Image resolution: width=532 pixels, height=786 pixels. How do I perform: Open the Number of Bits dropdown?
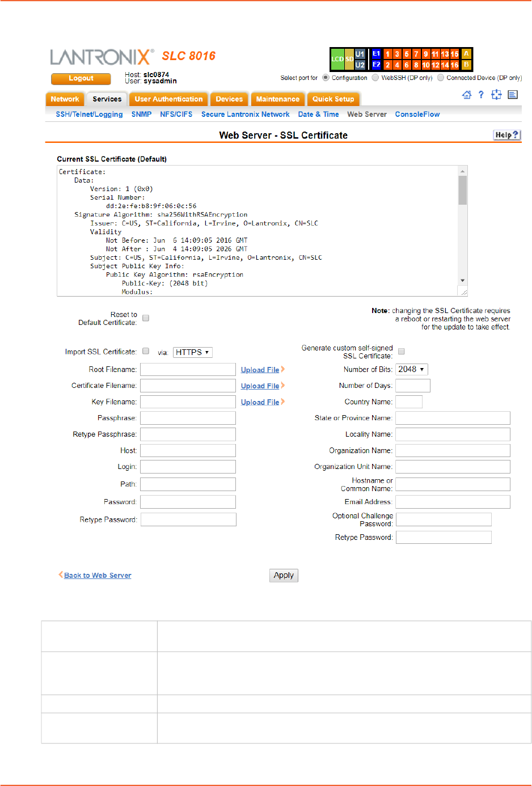pos(411,369)
